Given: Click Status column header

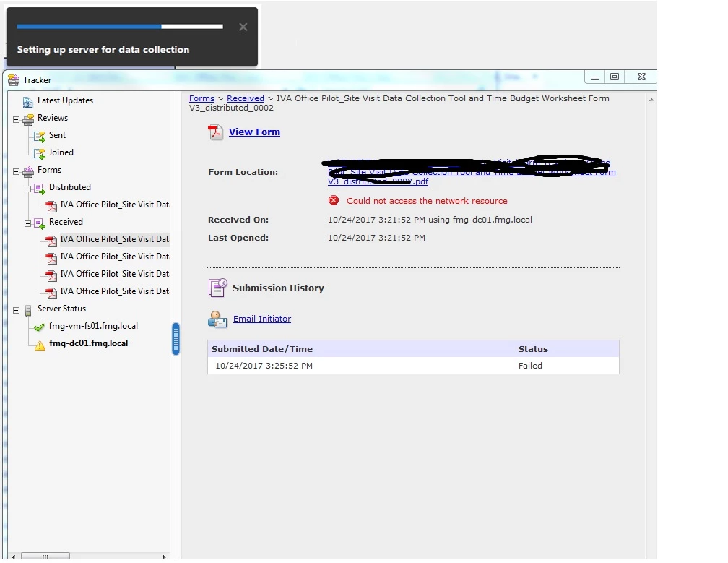Looking at the screenshot, I should click(533, 349).
